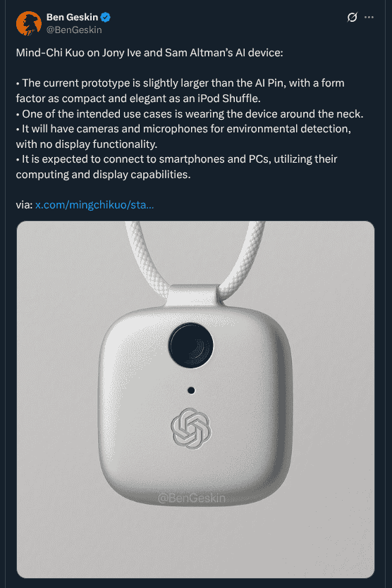392x588 pixels.
Task: Click the Grok explain-post icon
Action: point(352,17)
